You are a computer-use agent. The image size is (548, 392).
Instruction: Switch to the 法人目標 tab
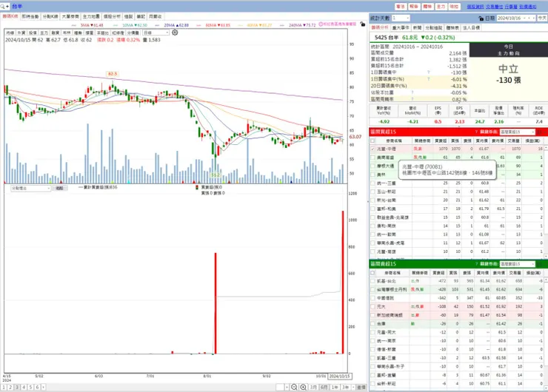[x=471, y=27]
